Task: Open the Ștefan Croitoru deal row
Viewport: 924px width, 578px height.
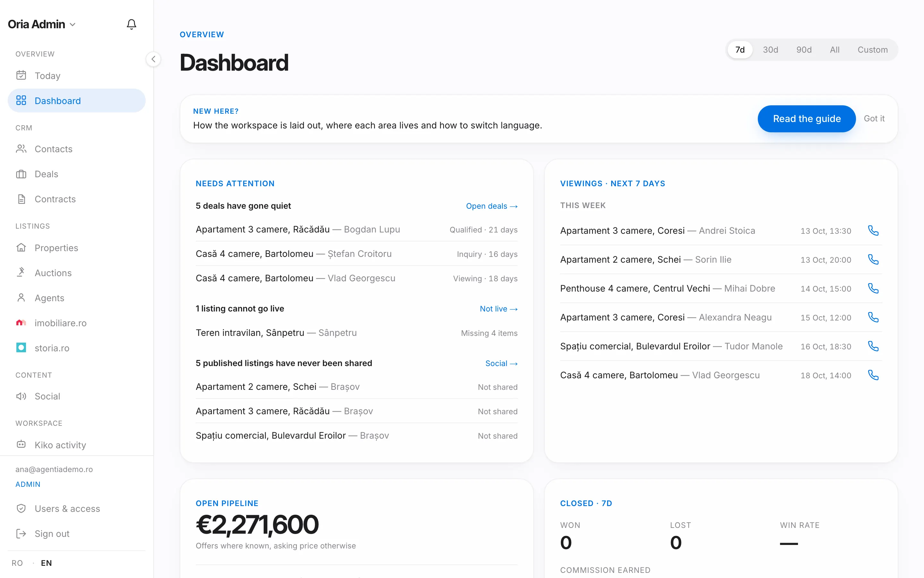Action: click(357, 254)
